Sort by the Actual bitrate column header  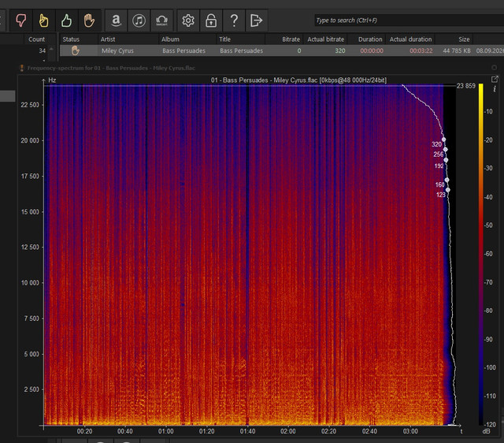pos(325,39)
